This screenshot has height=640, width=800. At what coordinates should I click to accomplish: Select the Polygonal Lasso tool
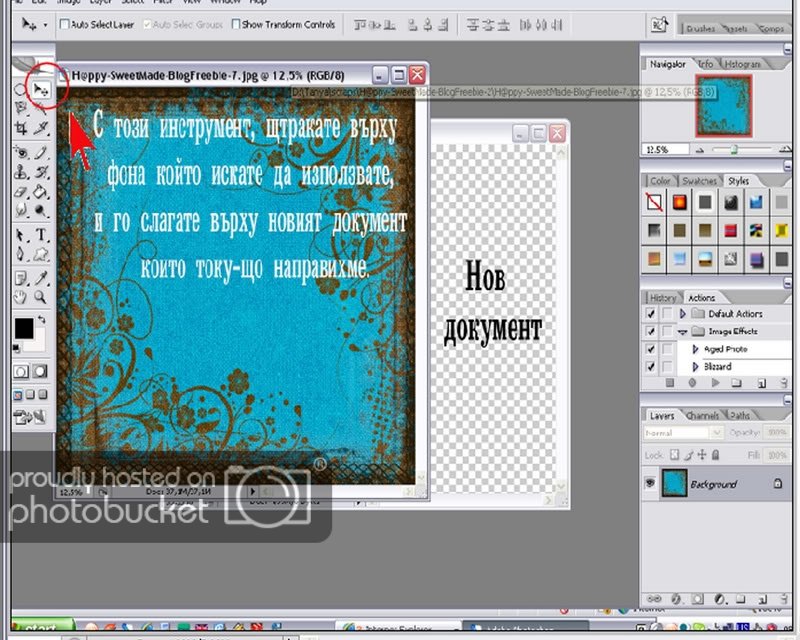[x=21, y=108]
